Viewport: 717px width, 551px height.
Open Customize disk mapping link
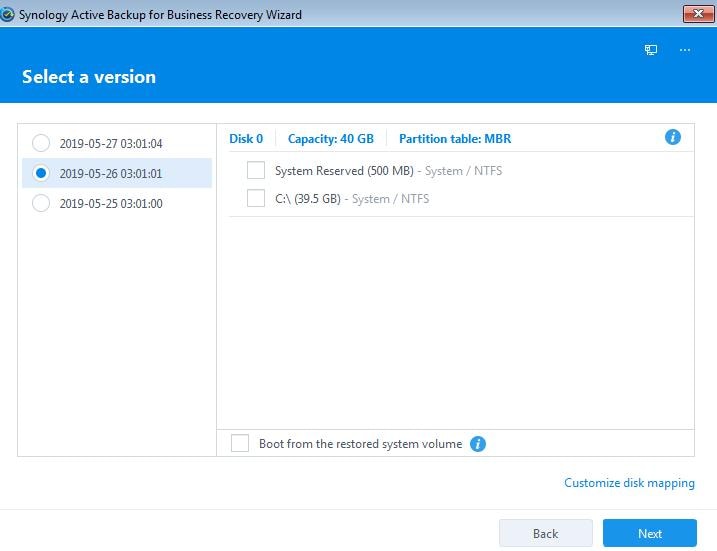[x=629, y=483]
